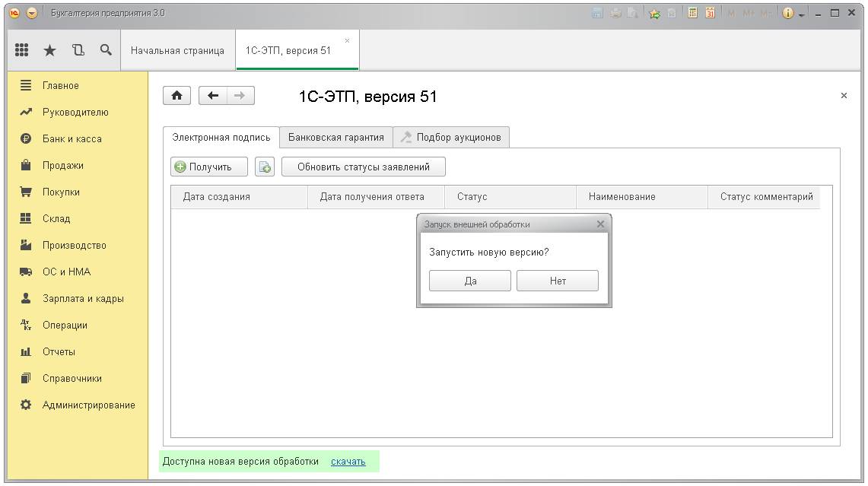Open the calendar icon in title bar
The height and width of the screenshot is (486, 868).
pyautogui.click(x=711, y=13)
